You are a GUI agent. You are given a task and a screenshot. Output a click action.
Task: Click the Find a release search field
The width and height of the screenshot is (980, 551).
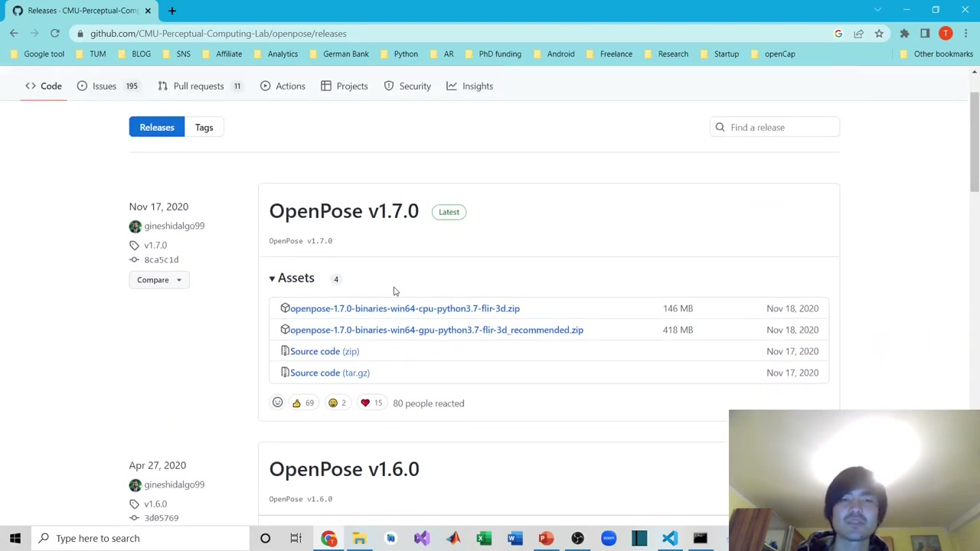pyautogui.click(x=775, y=127)
